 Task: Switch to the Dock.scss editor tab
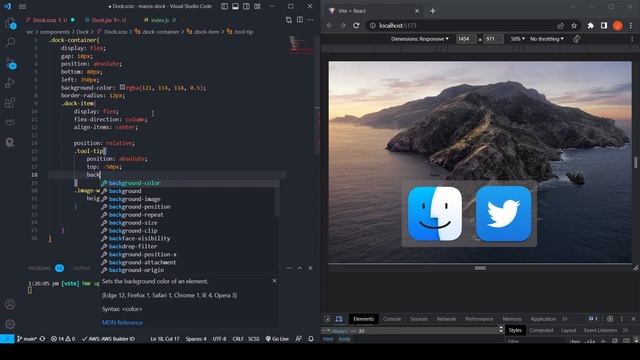[50, 20]
